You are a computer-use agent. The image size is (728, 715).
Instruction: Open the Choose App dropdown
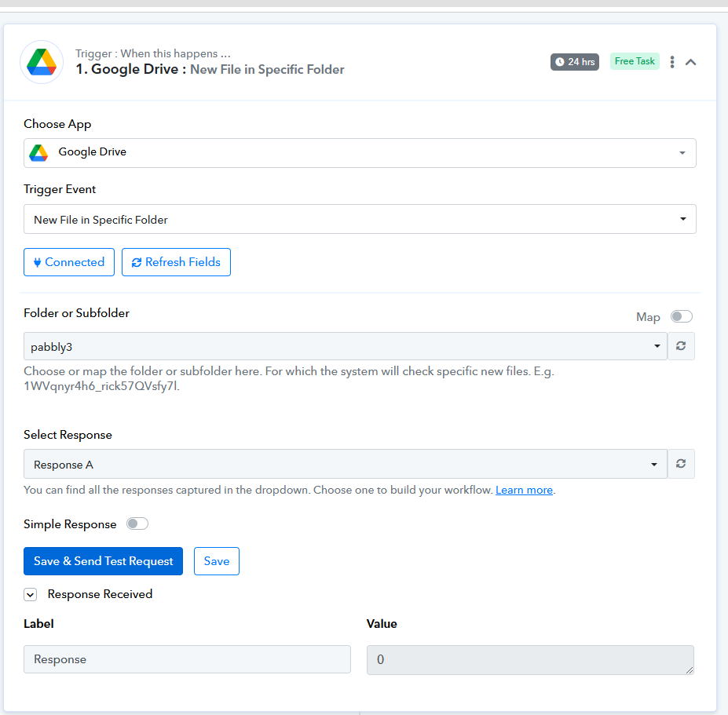click(x=360, y=152)
